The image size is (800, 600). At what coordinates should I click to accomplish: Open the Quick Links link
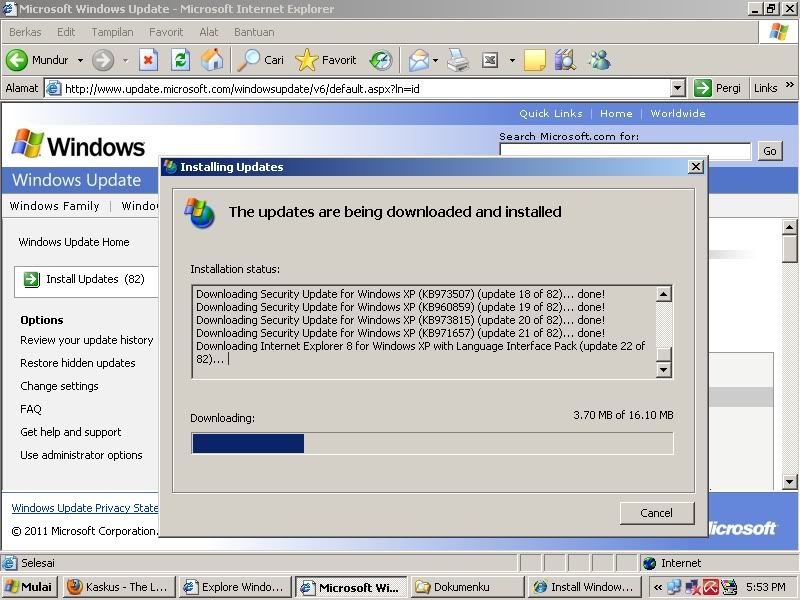pos(551,113)
